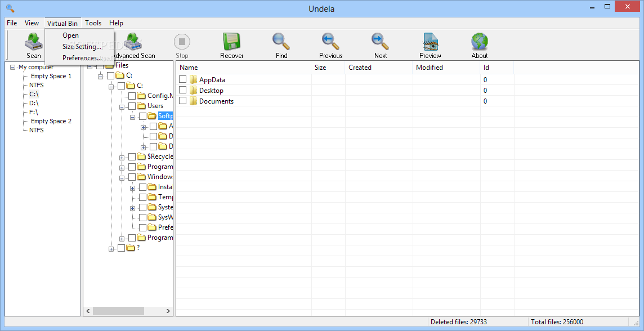Expand the Syste folder node
Screen dimensions: 644x331
click(133, 209)
